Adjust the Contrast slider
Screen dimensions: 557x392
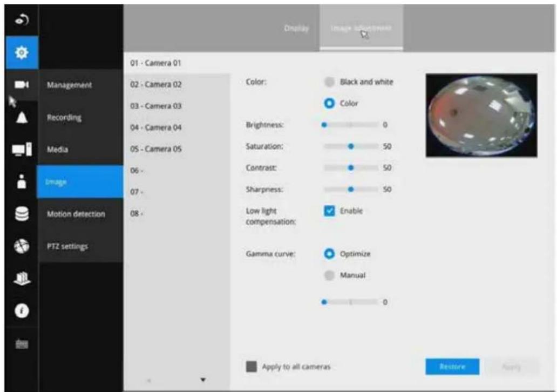(x=351, y=168)
